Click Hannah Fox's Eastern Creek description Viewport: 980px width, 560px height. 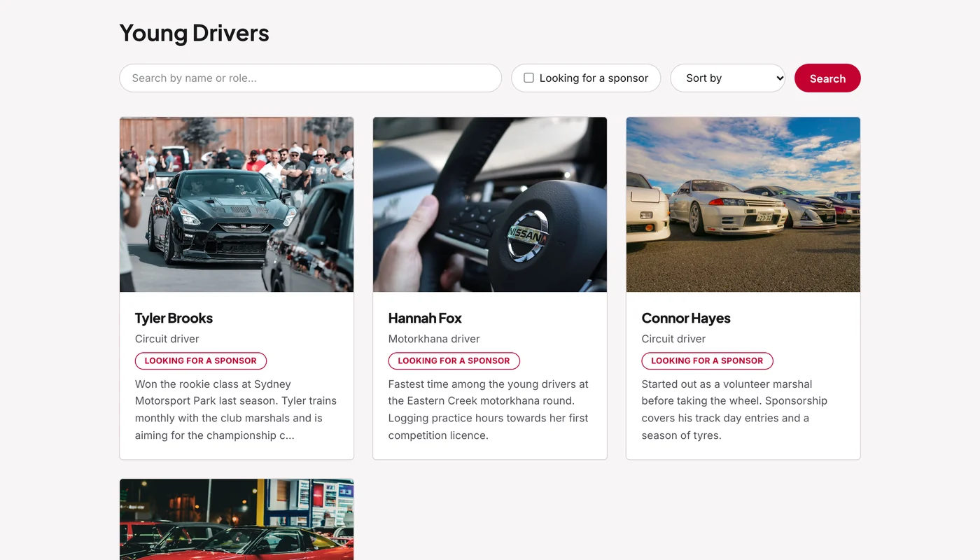pyautogui.click(x=490, y=409)
